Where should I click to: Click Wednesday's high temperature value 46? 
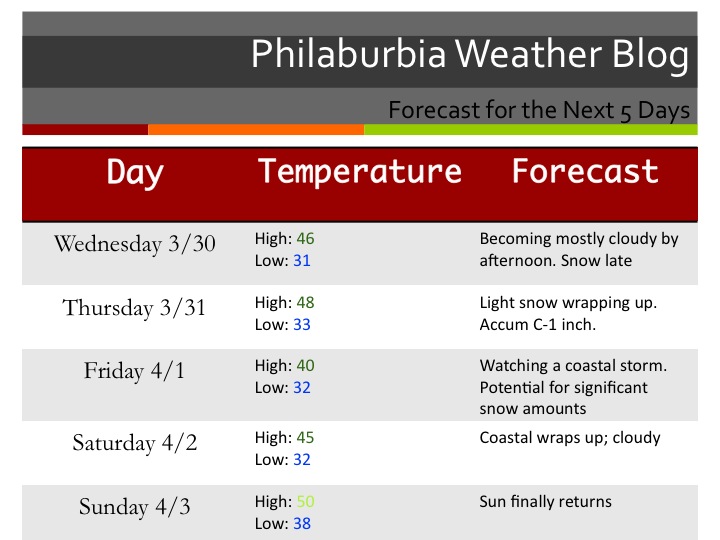pos(304,240)
